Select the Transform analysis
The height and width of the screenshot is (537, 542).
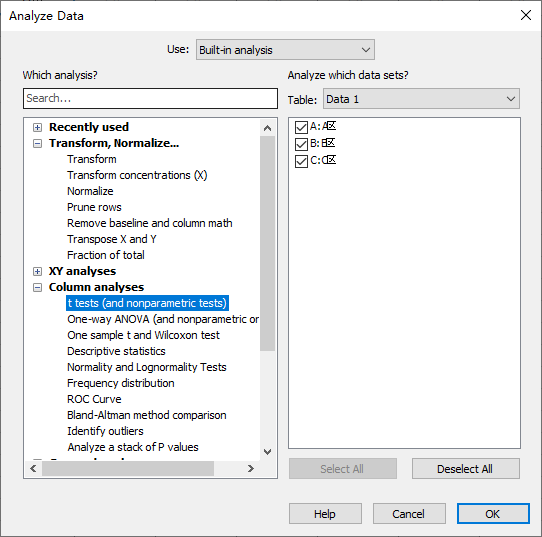tap(92, 159)
